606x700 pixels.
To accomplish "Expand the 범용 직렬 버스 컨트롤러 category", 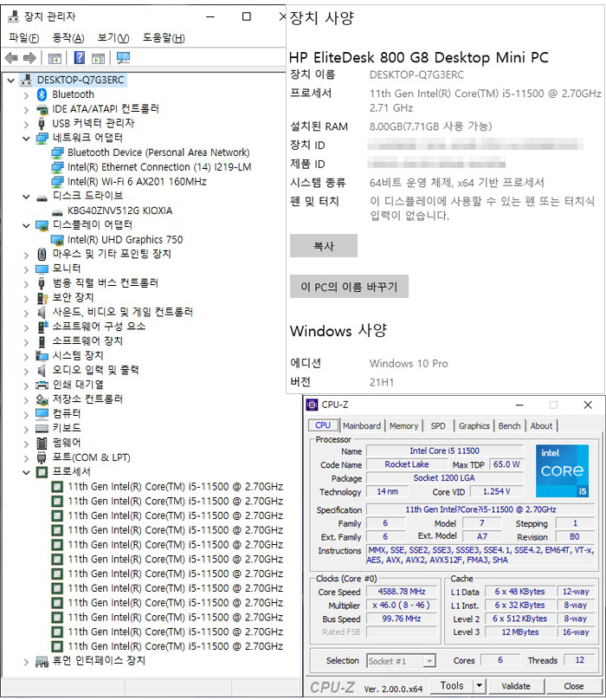I will point(26,284).
